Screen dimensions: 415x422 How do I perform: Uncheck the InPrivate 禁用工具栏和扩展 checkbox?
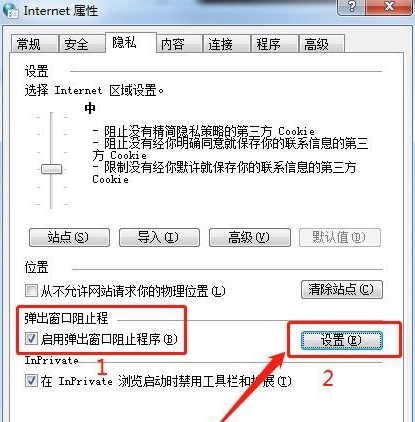click(x=31, y=381)
